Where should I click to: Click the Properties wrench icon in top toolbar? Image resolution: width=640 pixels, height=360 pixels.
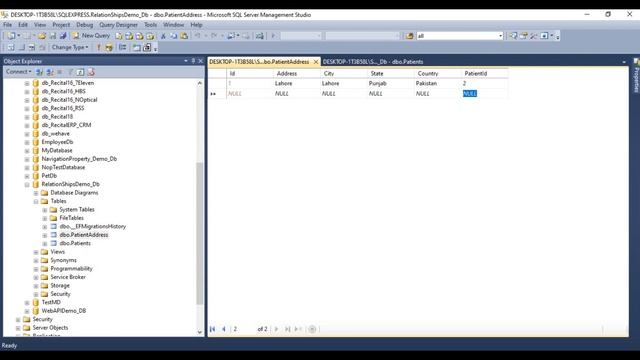[x=534, y=36]
